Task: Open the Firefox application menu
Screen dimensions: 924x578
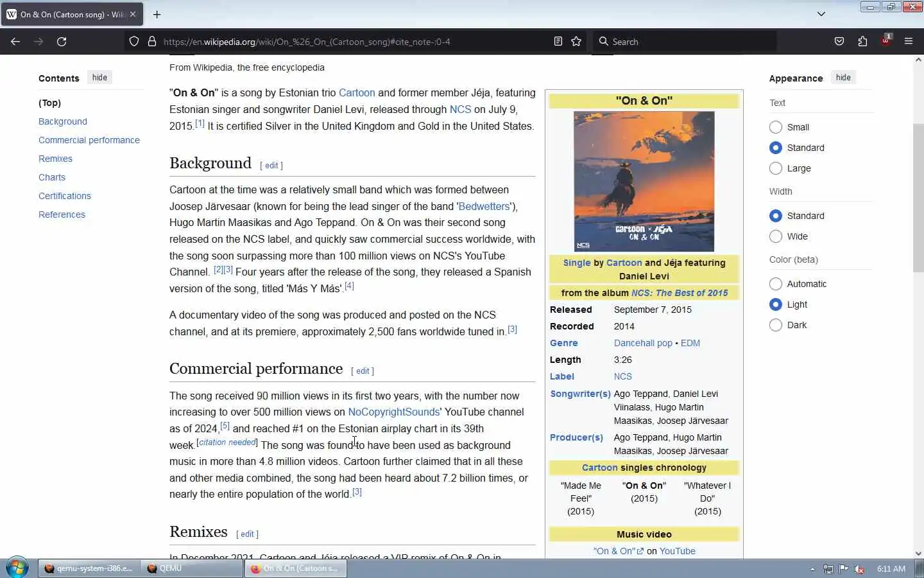Action: click(909, 41)
